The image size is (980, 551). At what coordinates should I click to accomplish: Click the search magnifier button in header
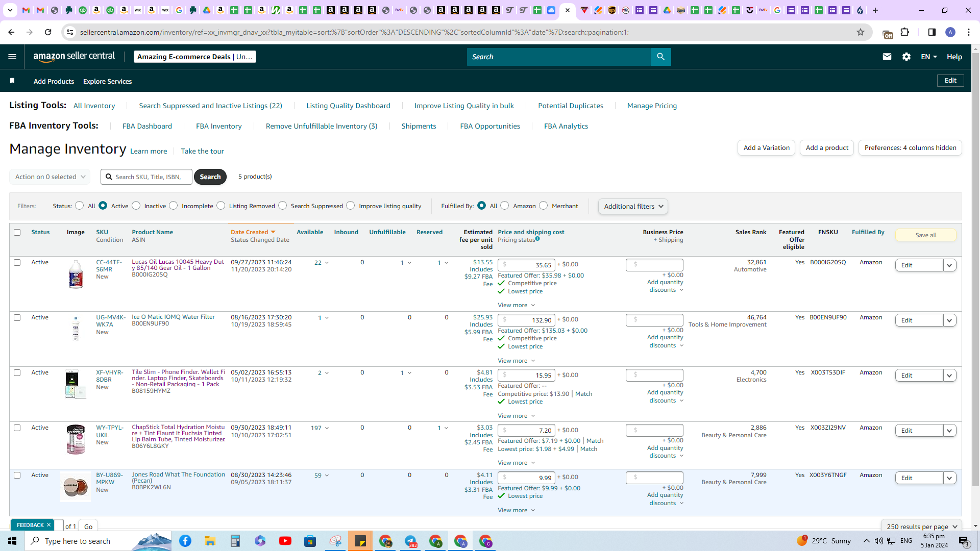(660, 57)
